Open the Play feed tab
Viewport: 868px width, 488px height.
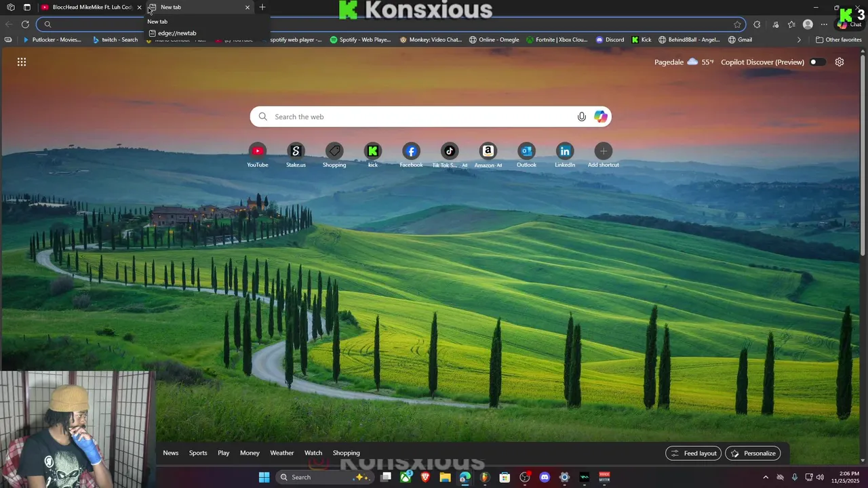(x=224, y=453)
